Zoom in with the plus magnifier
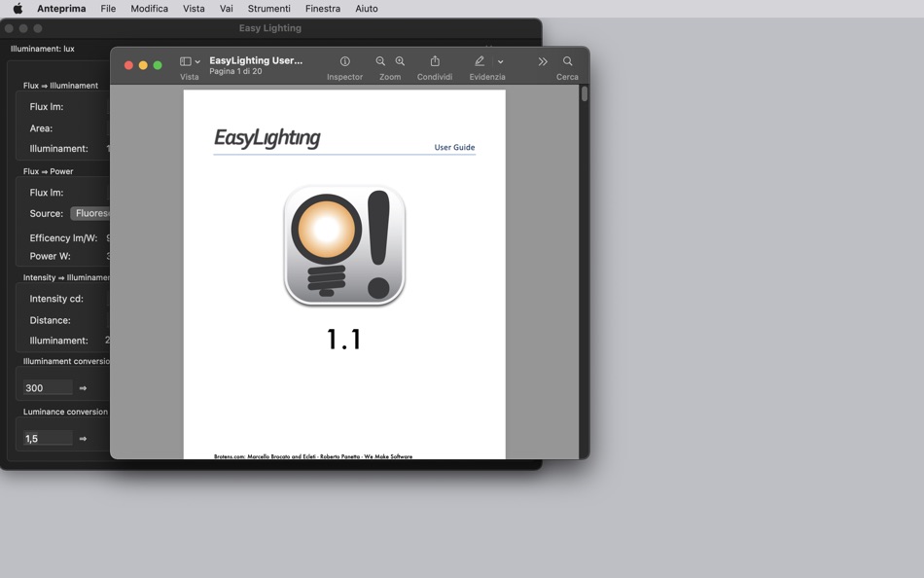The image size is (924, 578). click(x=400, y=61)
